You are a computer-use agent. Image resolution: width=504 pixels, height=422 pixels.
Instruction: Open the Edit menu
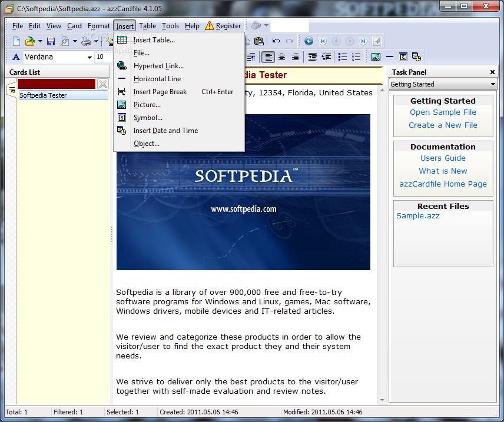[34, 26]
